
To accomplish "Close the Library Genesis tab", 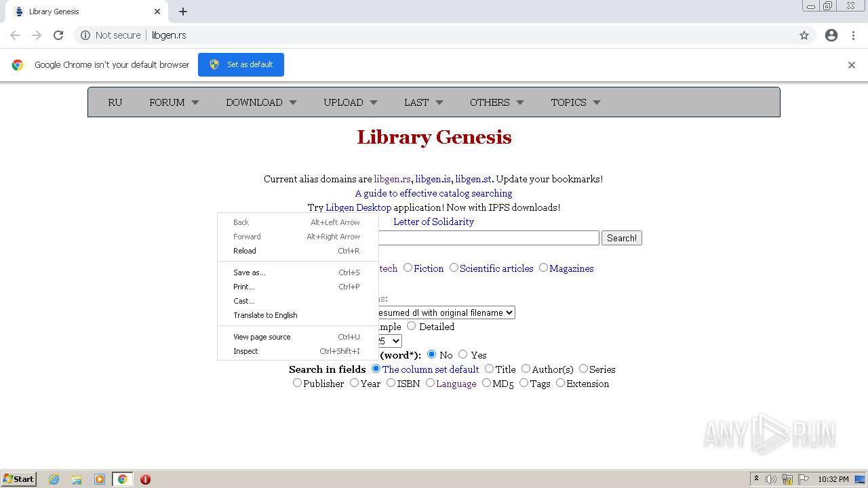I will [157, 12].
